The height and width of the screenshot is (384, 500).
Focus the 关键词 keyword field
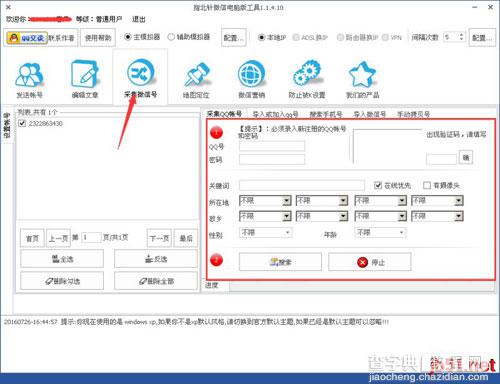pos(302,185)
